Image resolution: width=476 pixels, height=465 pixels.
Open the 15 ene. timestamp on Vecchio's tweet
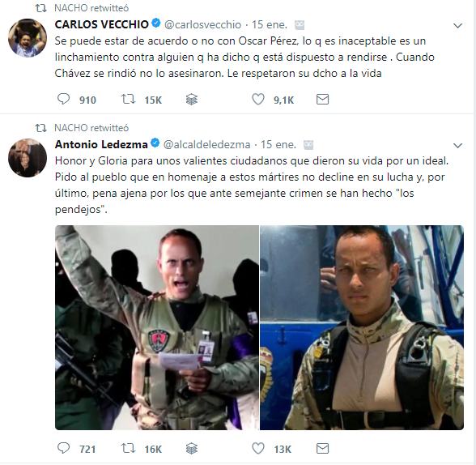tap(270, 24)
